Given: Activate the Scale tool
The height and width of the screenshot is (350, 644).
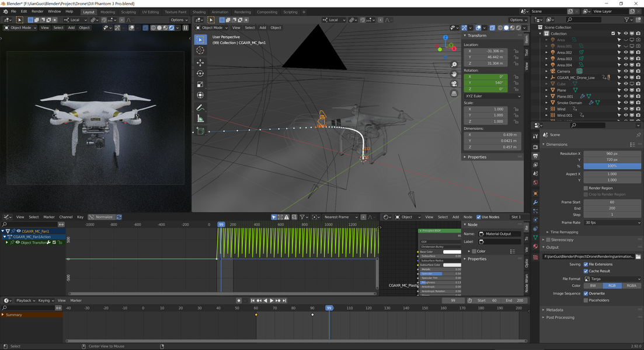Looking at the screenshot, I should click(200, 84).
